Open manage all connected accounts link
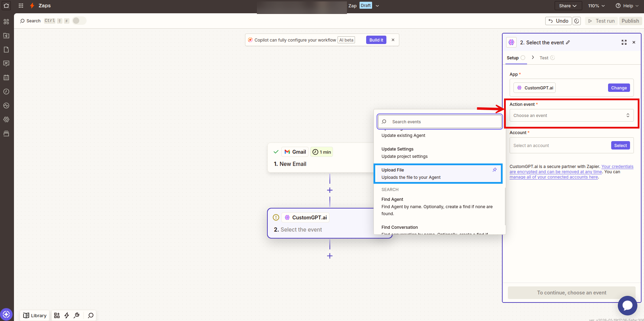 pyautogui.click(x=554, y=177)
